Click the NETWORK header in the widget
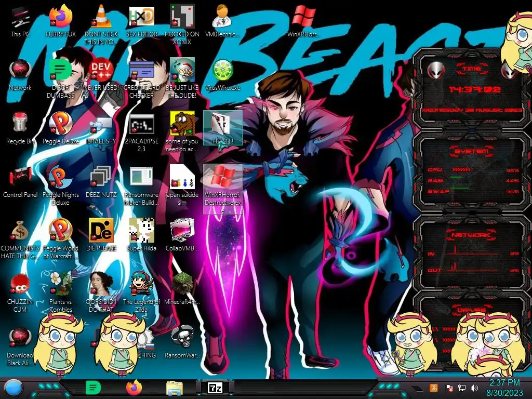Screen dimensions: 532x399 tap(471, 235)
